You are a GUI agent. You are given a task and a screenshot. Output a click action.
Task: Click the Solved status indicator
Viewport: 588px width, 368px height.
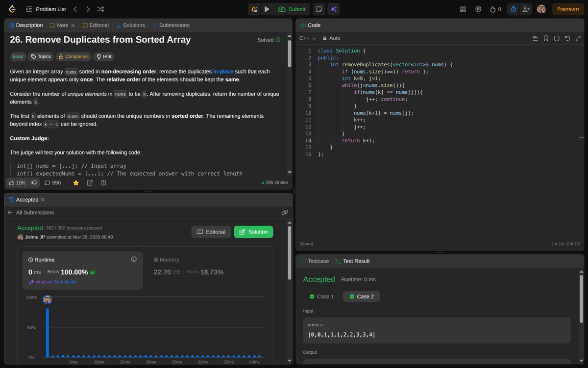coord(269,40)
